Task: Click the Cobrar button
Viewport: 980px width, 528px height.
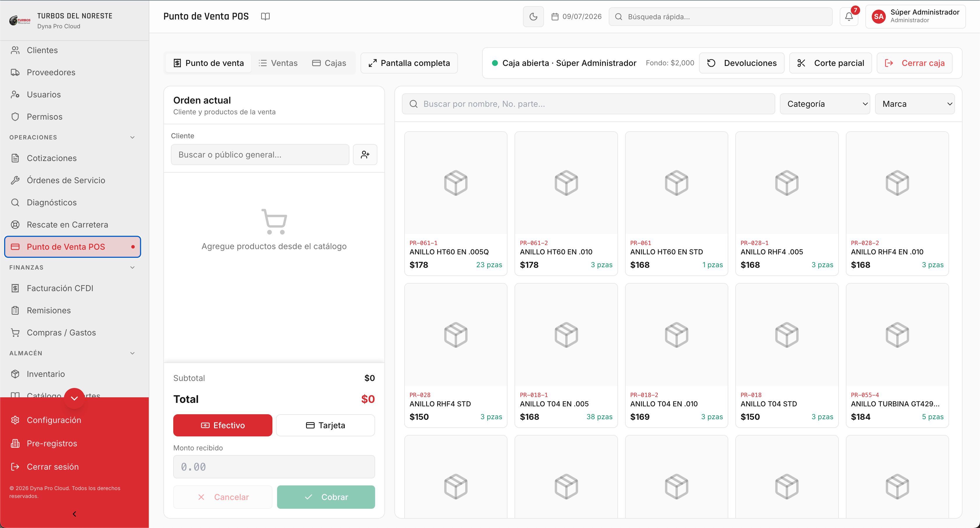Action: pyautogui.click(x=326, y=497)
